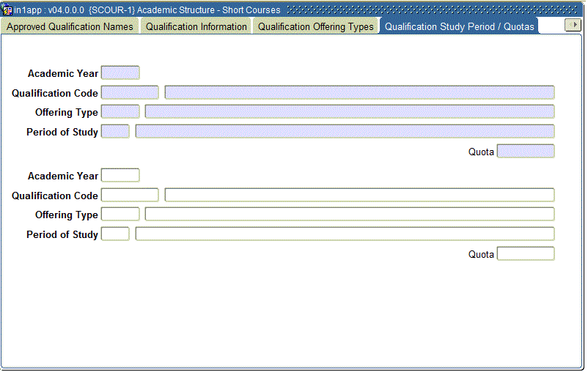Click period of study description in first record

click(345, 132)
